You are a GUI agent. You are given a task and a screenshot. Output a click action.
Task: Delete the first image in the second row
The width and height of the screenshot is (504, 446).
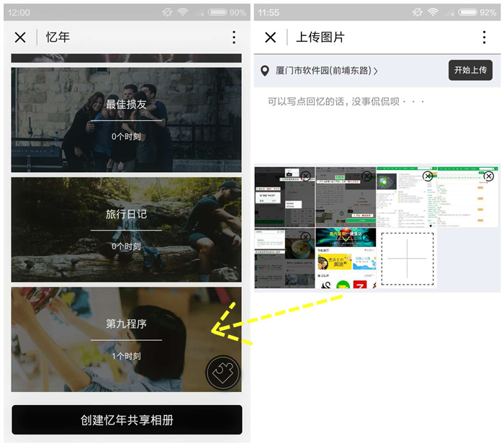[306, 237]
